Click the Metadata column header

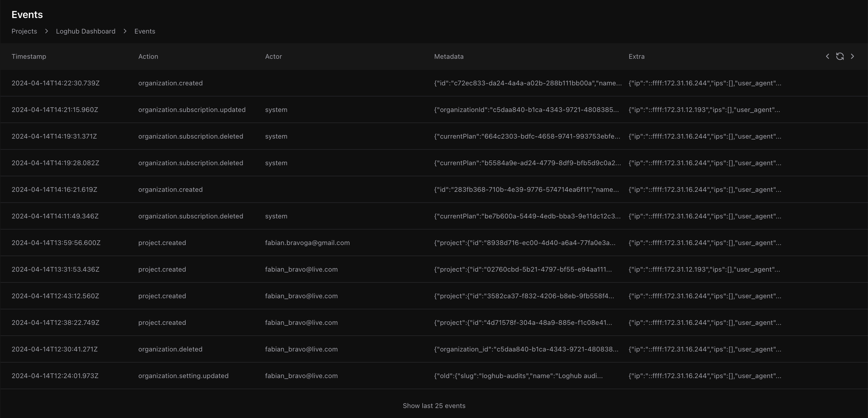[448, 57]
